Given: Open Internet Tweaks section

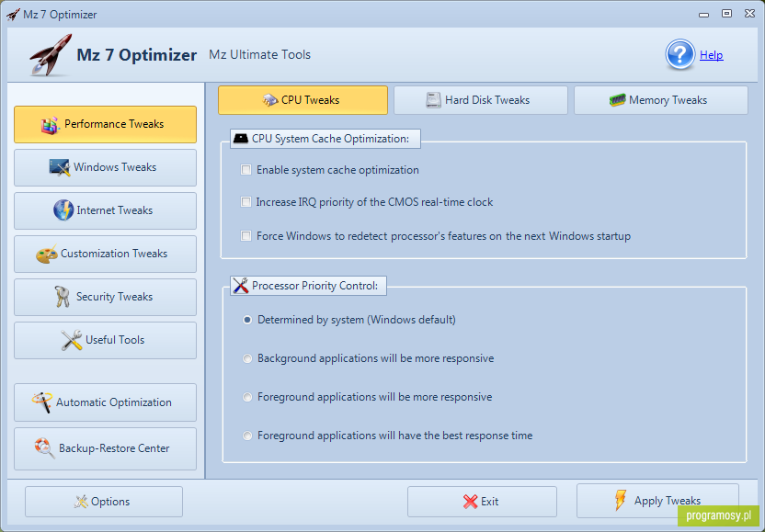Looking at the screenshot, I should [106, 210].
